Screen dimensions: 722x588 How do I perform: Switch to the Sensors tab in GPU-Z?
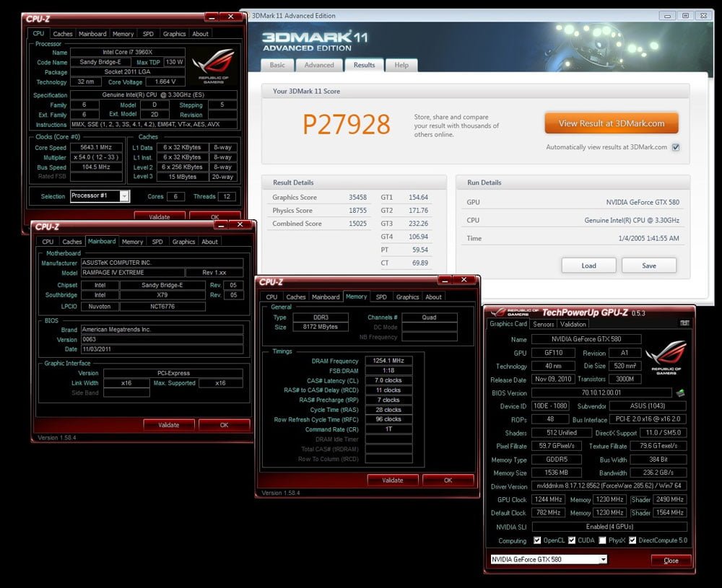pyautogui.click(x=543, y=324)
